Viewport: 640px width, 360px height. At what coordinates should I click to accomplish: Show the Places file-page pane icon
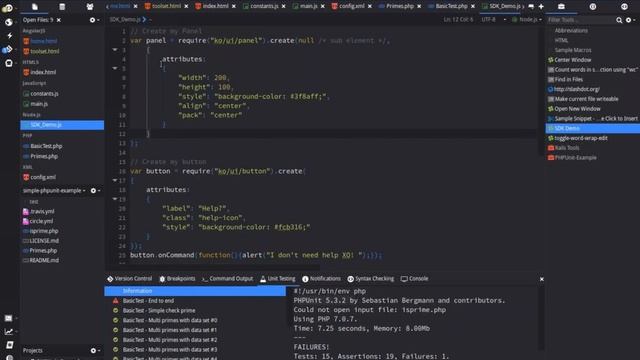(35, 7)
